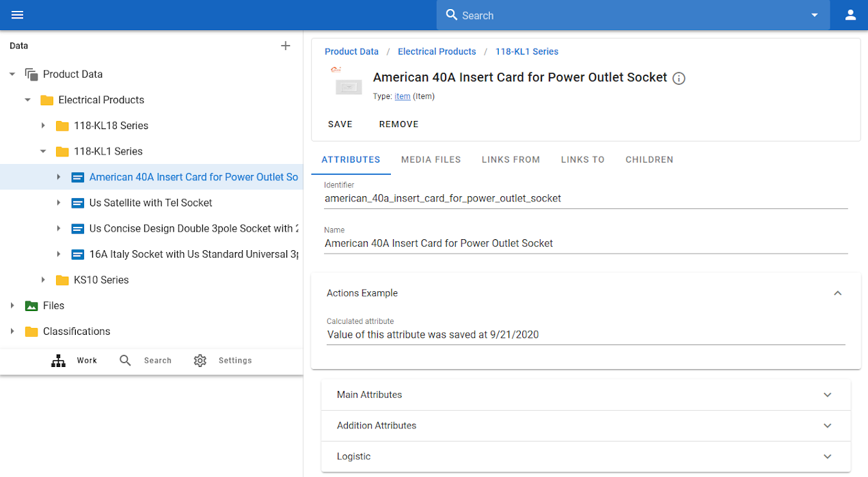Click the info icon beside product title

(679, 79)
